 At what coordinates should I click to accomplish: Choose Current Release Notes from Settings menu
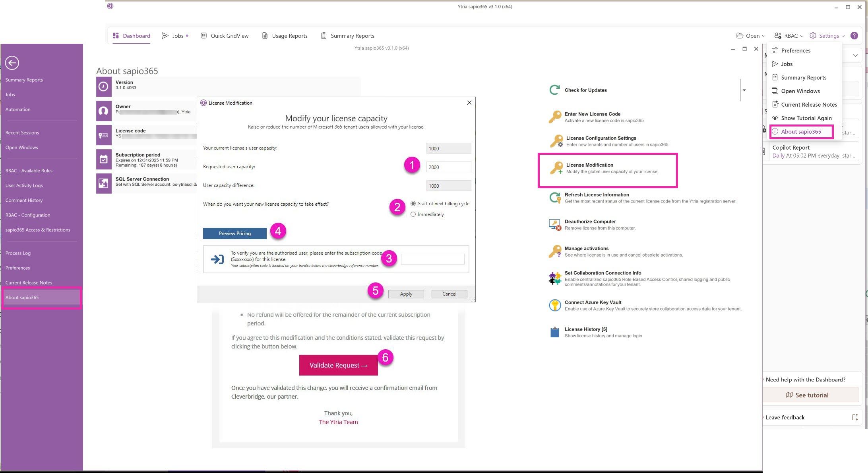point(808,105)
